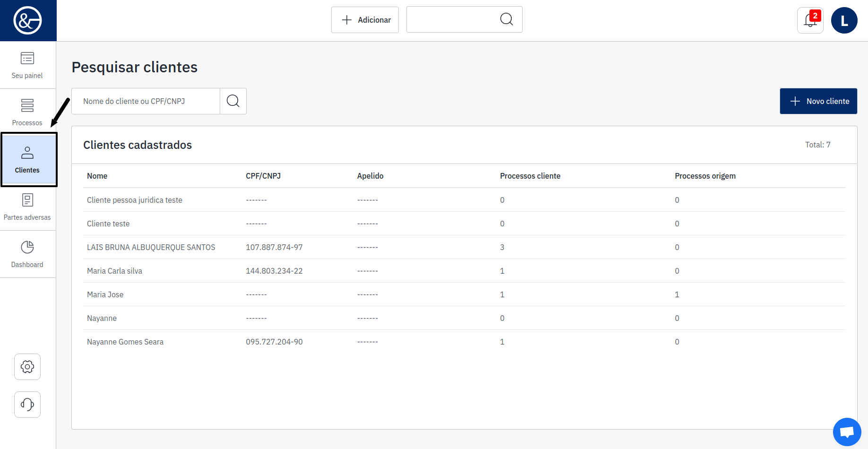The width and height of the screenshot is (868, 449).
Task: Click the Processos origem column header
Action: (705, 176)
